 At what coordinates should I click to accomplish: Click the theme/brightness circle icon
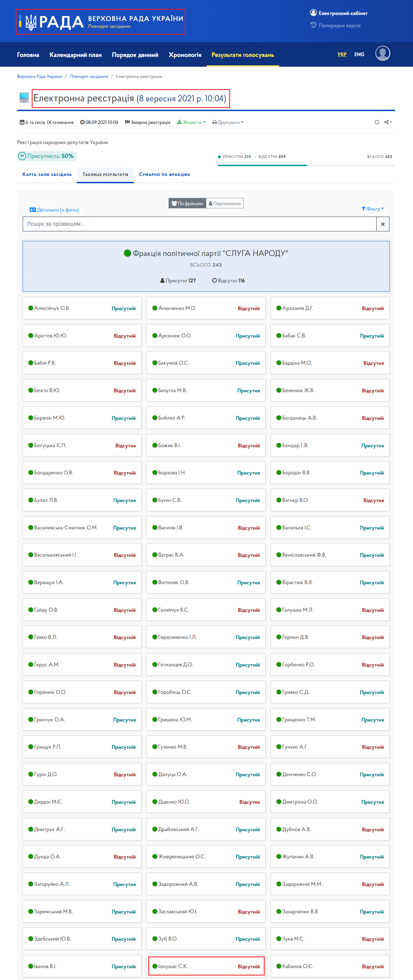[377, 122]
